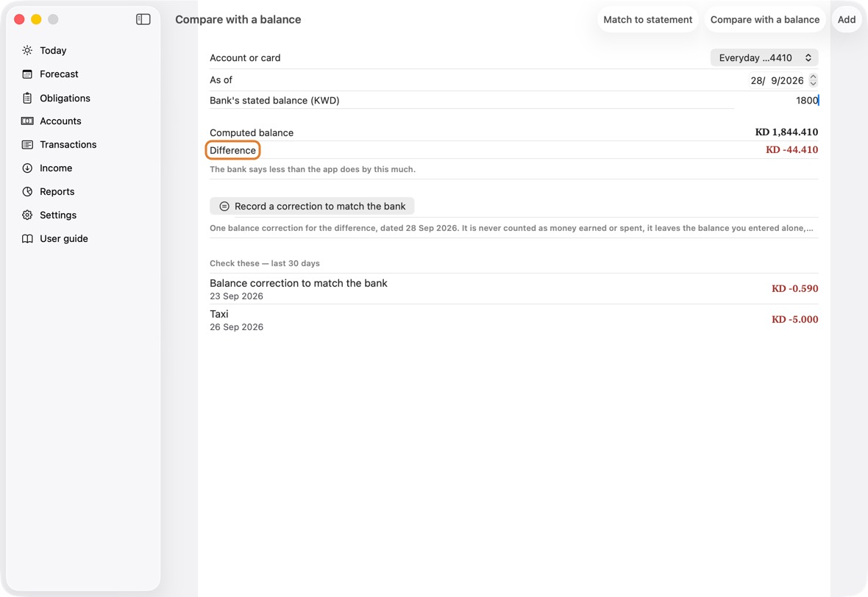
Task: Open the Today section
Action: tap(53, 50)
